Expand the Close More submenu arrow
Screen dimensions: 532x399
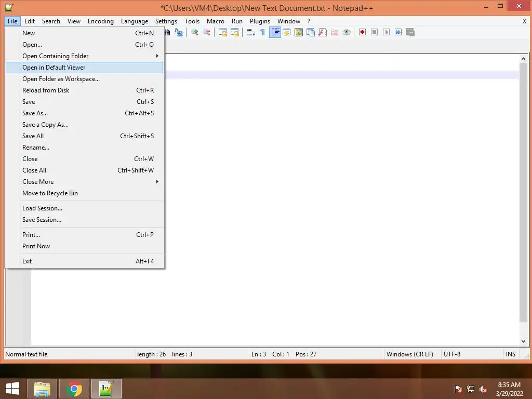[157, 181]
